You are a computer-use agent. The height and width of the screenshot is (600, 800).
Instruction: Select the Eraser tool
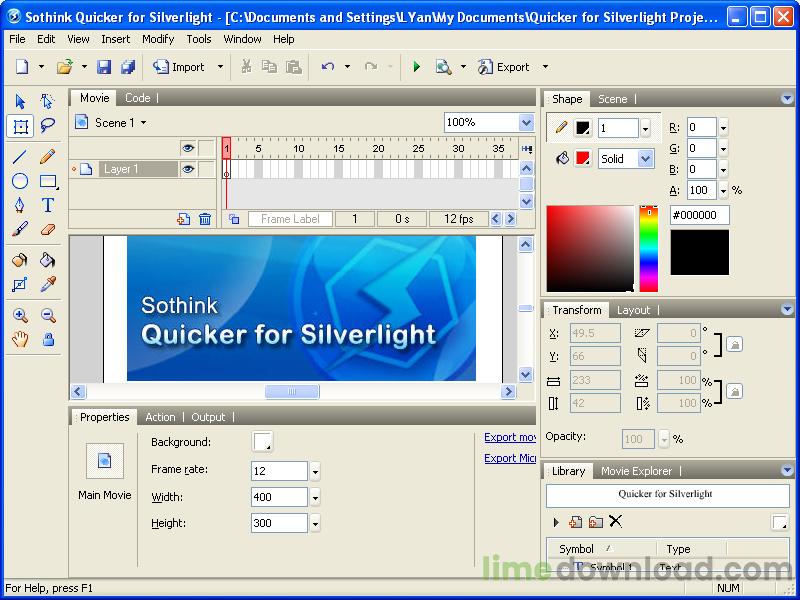click(47, 229)
